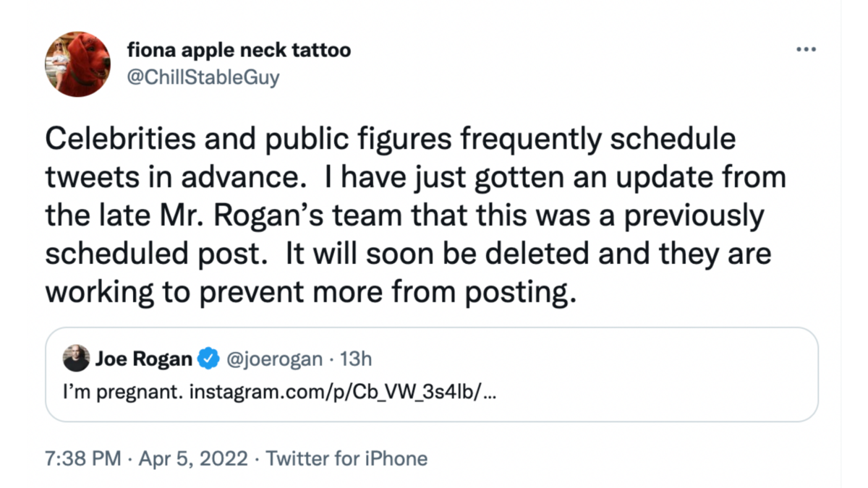This screenshot has width=868, height=488.
Task: Click the "Twitter for iPhone" source label
Action: click(x=347, y=458)
